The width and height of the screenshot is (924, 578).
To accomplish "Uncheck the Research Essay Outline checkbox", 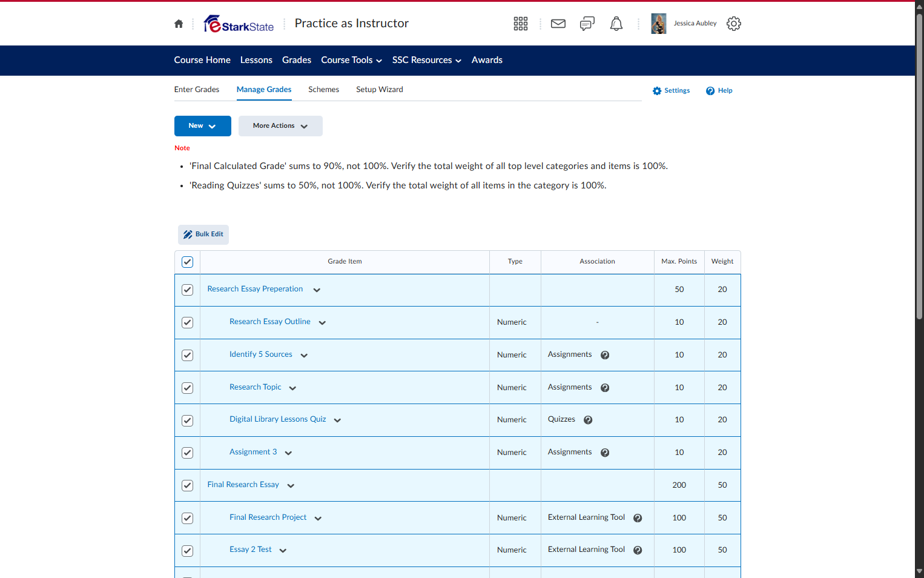I will click(188, 322).
